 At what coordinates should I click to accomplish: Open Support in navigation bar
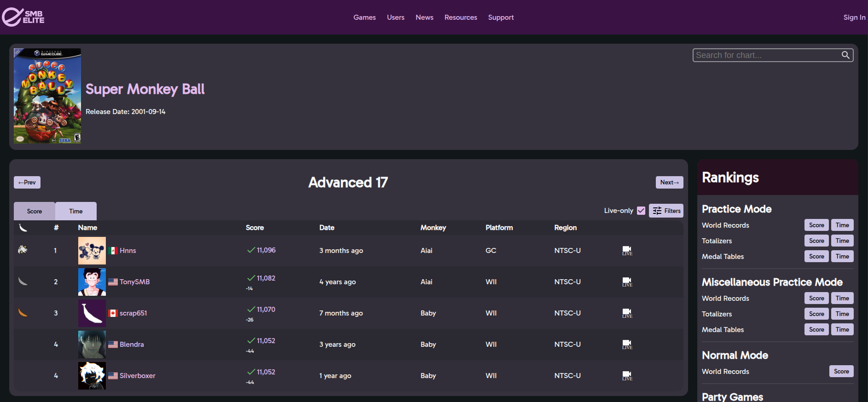pyautogui.click(x=501, y=17)
